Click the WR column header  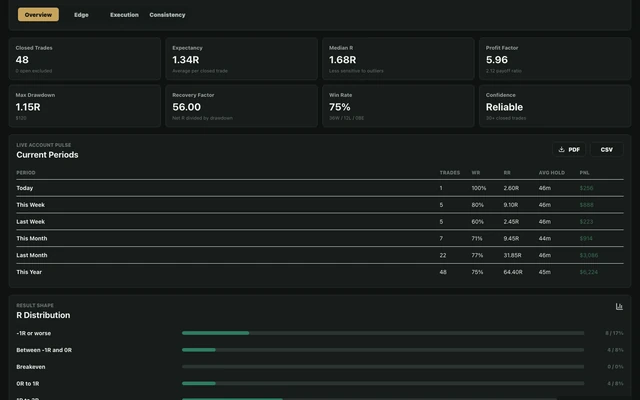tap(476, 173)
